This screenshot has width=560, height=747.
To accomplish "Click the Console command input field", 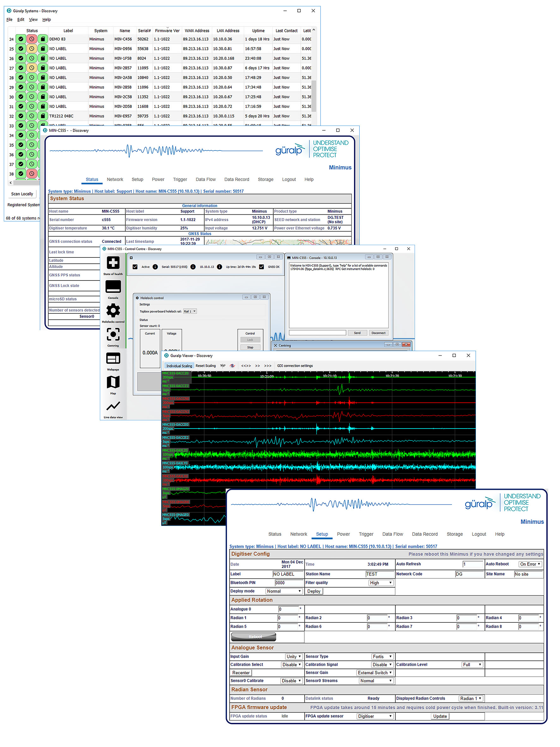I will coord(317,333).
